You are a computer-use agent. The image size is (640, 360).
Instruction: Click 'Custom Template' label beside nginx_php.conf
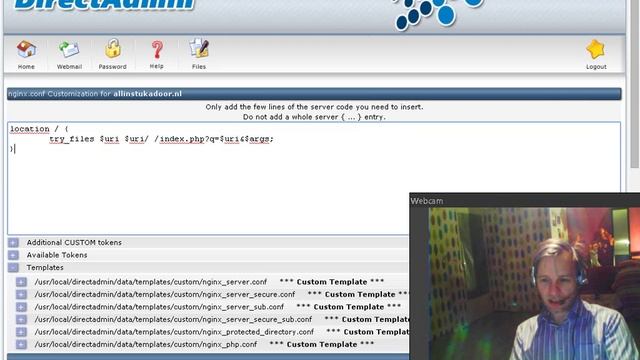tap(322, 344)
